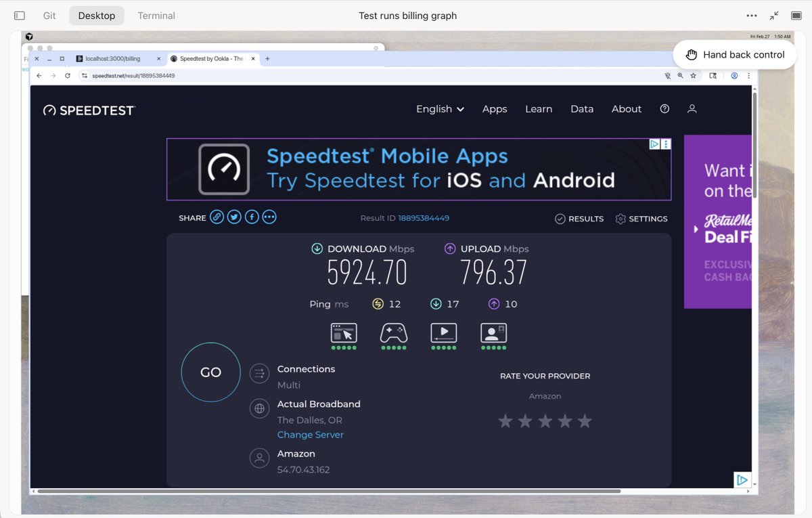Toggle the left sidebar panel icon
This screenshot has width=812, height=518.
pos(20,16)
